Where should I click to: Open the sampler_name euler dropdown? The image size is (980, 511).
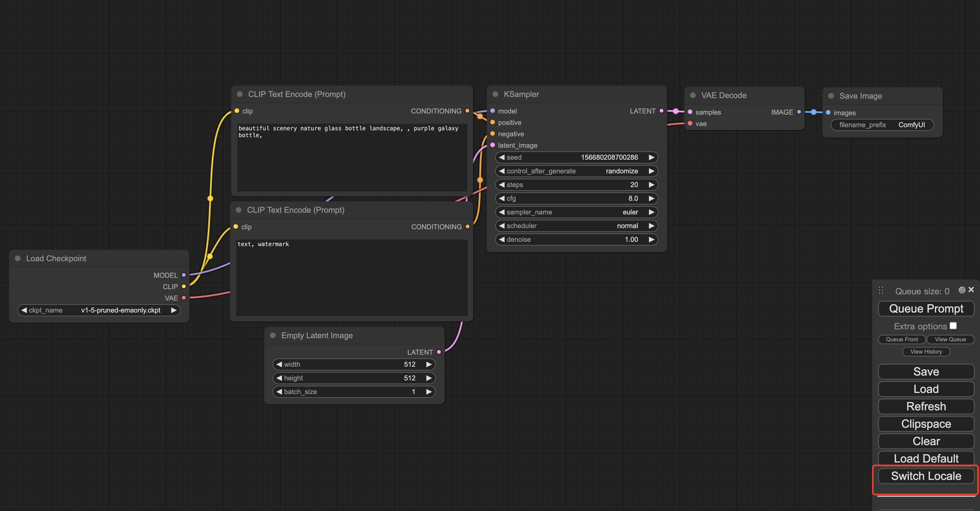576,212
